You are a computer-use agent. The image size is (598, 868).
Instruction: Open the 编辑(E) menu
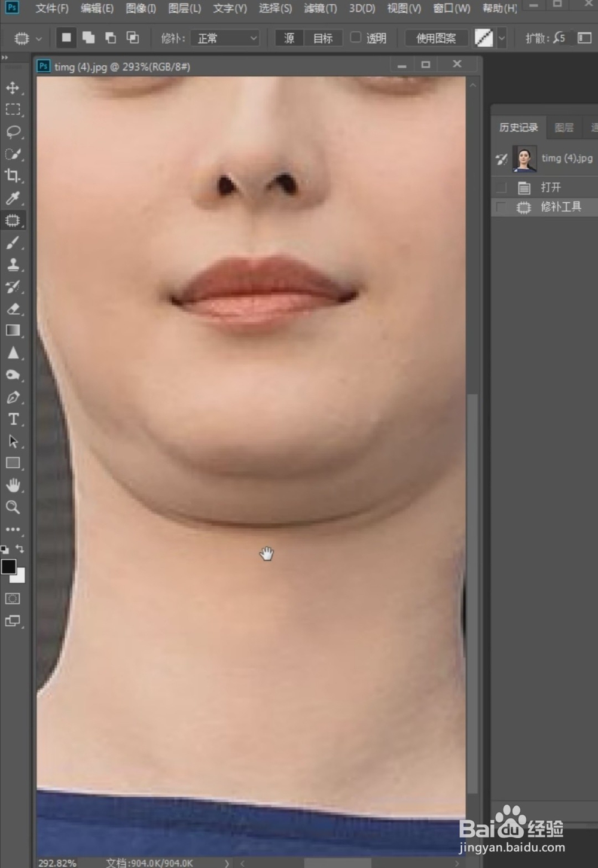click(x=97, y=8)
